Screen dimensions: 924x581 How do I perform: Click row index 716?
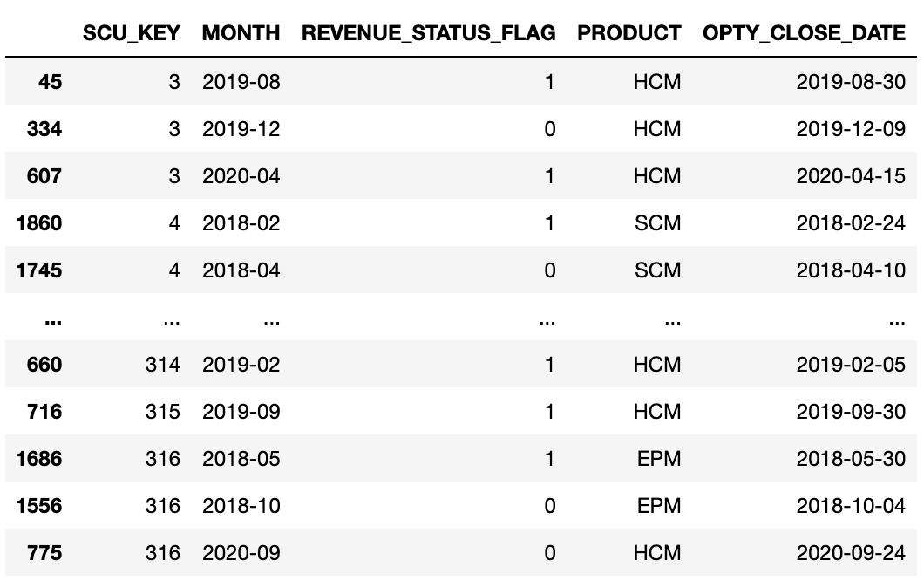point(44,411)
